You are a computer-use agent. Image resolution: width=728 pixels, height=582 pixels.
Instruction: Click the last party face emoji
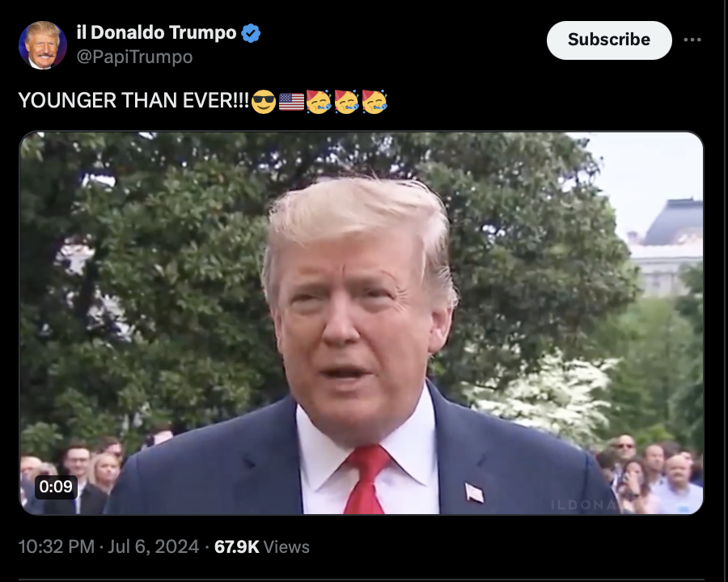coord(375,101)
